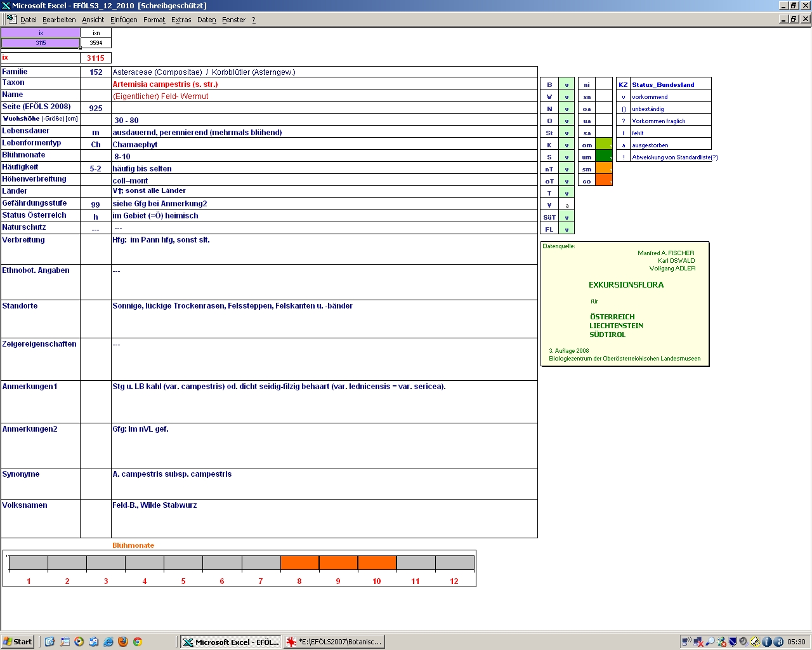The height and width of the screenshot is (650, 812).
Task: Open the Daten menu
Action: pos(207,20)
